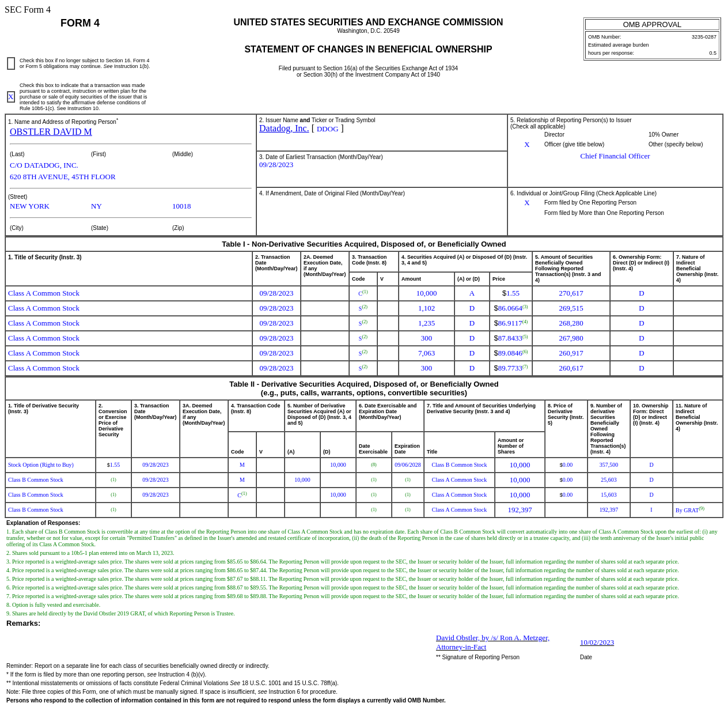Toggle the X for Form filed by One Reporting Person

(x=527, y=203)
